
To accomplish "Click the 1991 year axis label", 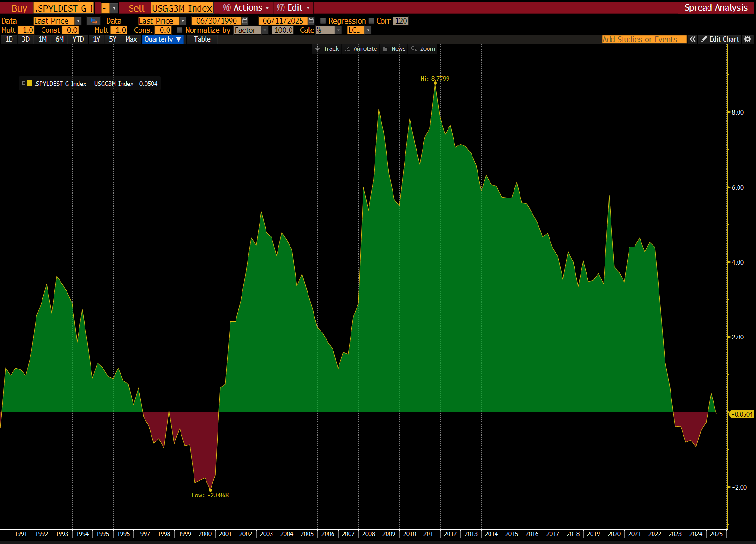I will [21, 534].
